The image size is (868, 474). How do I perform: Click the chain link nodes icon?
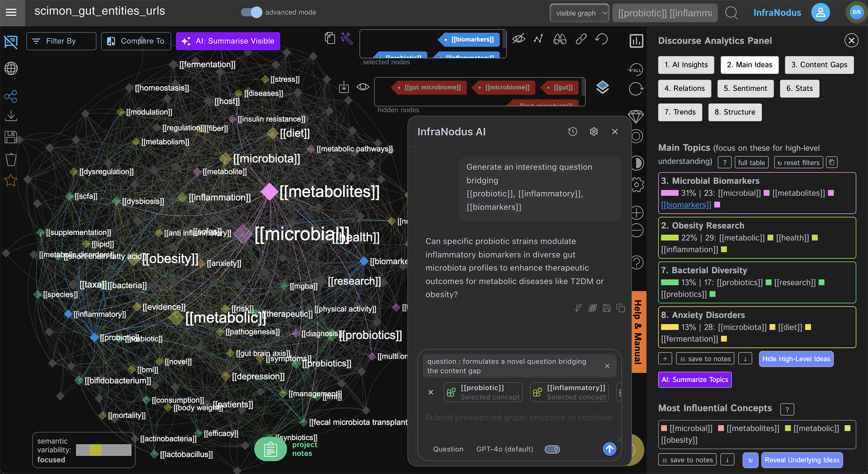point(581,39)
